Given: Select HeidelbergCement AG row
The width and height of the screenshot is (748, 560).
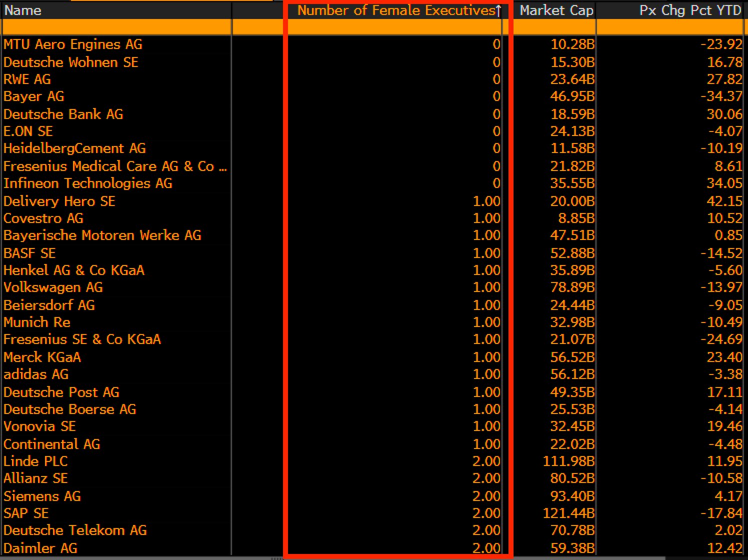Looking at the screenshot, I should pos(74,148).
